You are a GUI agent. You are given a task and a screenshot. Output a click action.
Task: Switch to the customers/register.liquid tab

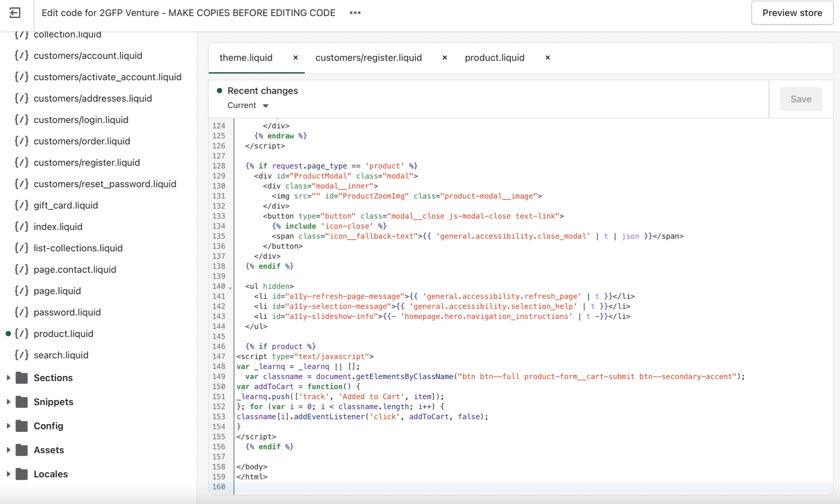(x=368, y=58)
